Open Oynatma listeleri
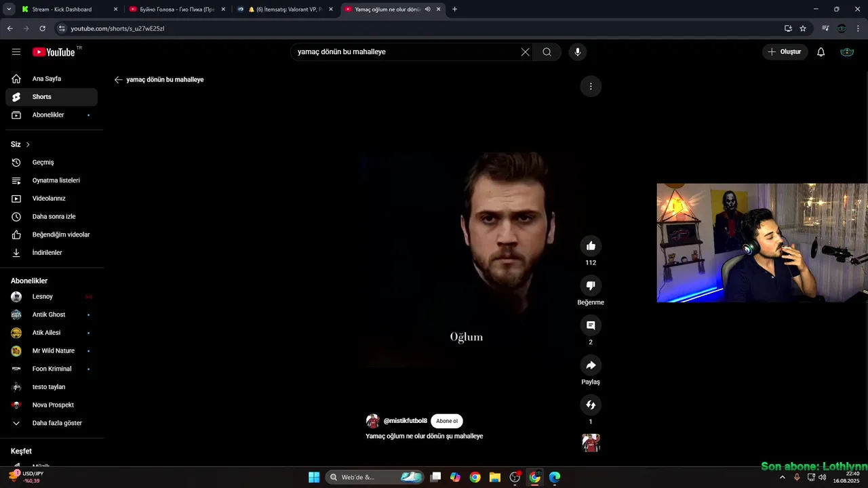This screenshot has height=488, width=868. click(52, 180)
